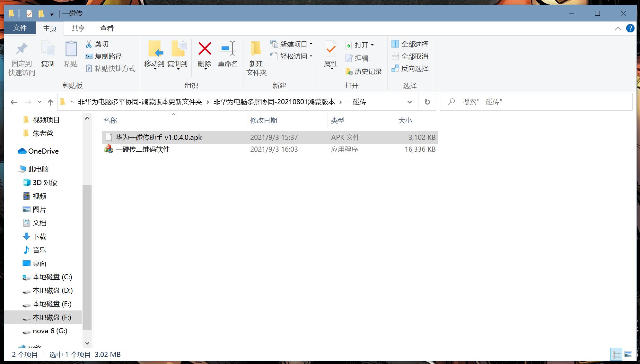Click the Rename (重命名) icon
This screenshot has height=364, width=640.
point(228,55)
